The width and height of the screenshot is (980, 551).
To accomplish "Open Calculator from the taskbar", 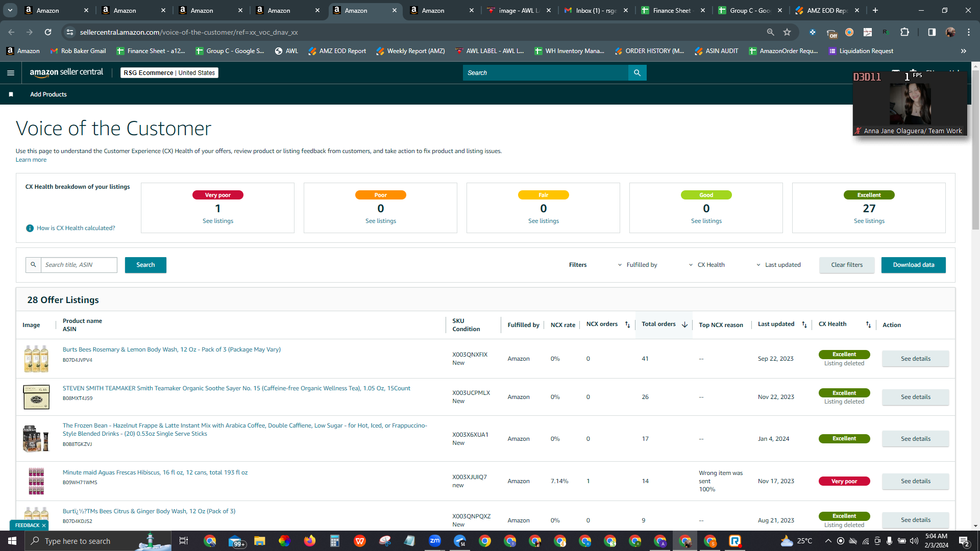I will click(335, 541).
